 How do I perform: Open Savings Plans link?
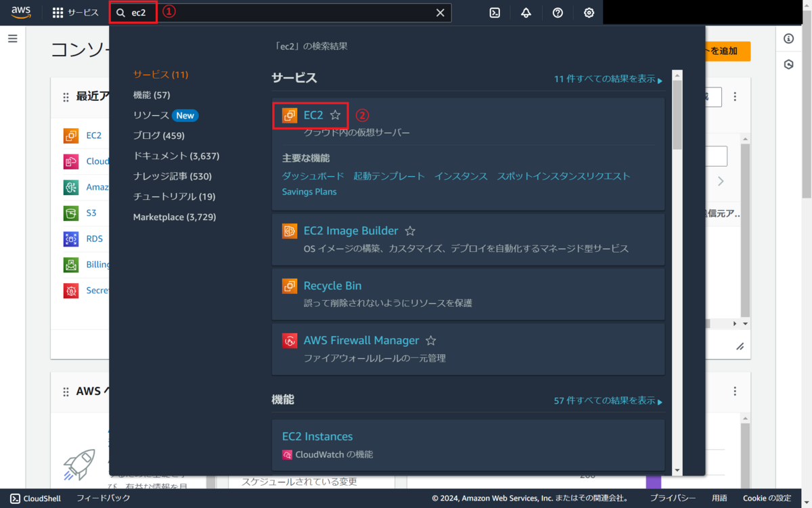pyautogui.click(x=309, y=192)
